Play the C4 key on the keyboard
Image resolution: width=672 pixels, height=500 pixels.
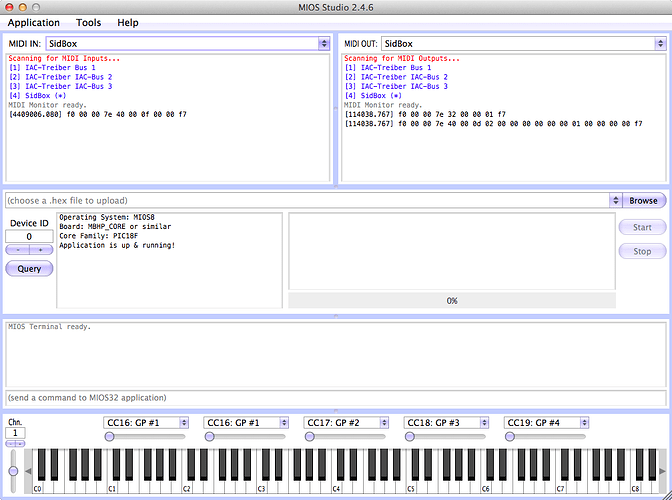[x=336, y=488]
